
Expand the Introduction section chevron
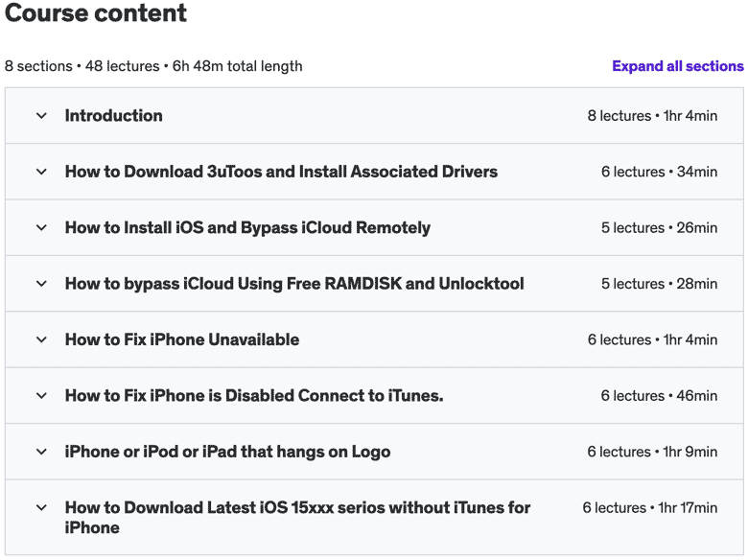click(x=41, y=115)
